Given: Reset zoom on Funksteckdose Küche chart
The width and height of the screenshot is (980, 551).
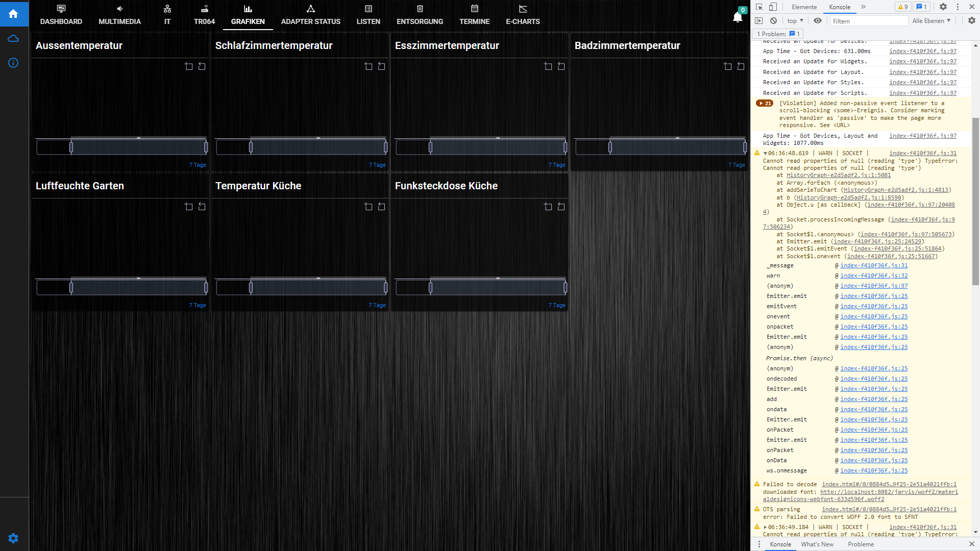Looking at the screenshot, I should 561,207.
